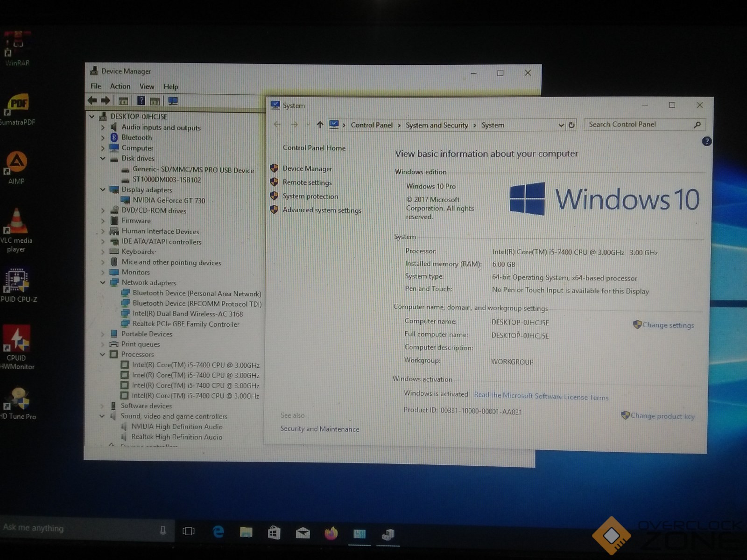
Task: Open the address bar history dropdown
Action: 561,125
